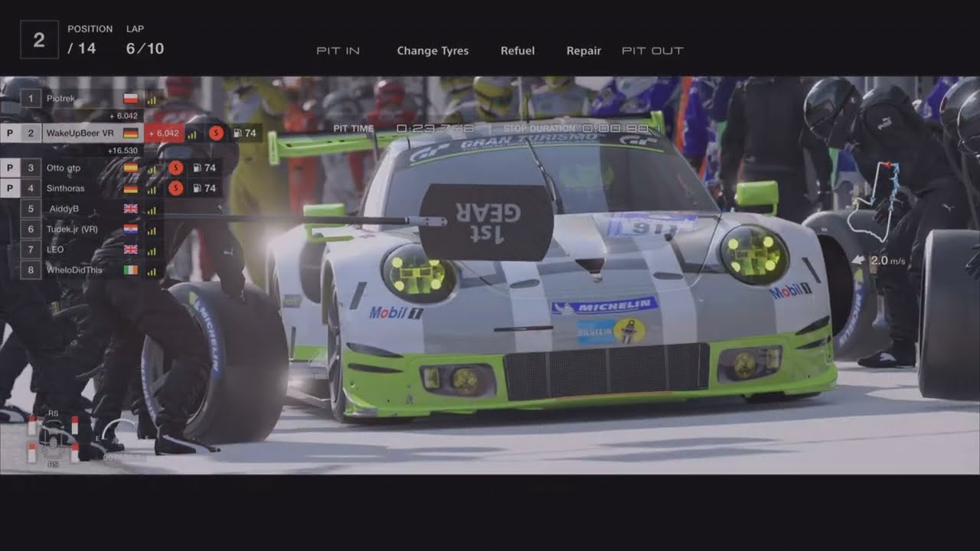Click Tudek.jr (VR)'s connection signal bars
Image resolution: width=980 pixels, height=551 pixels.
pos(151,230)
